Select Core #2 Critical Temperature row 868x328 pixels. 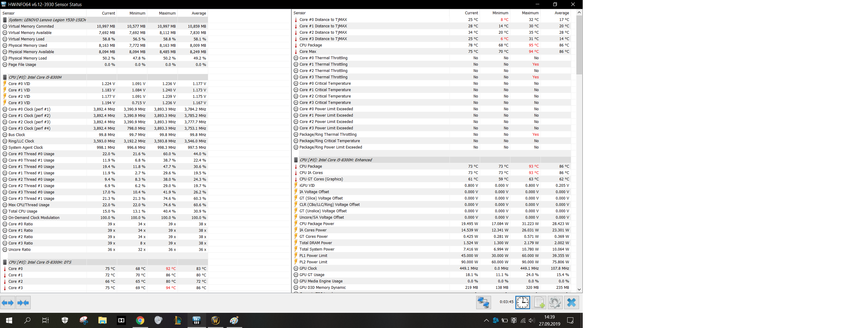pyautogui.click(x=432, y=96)
